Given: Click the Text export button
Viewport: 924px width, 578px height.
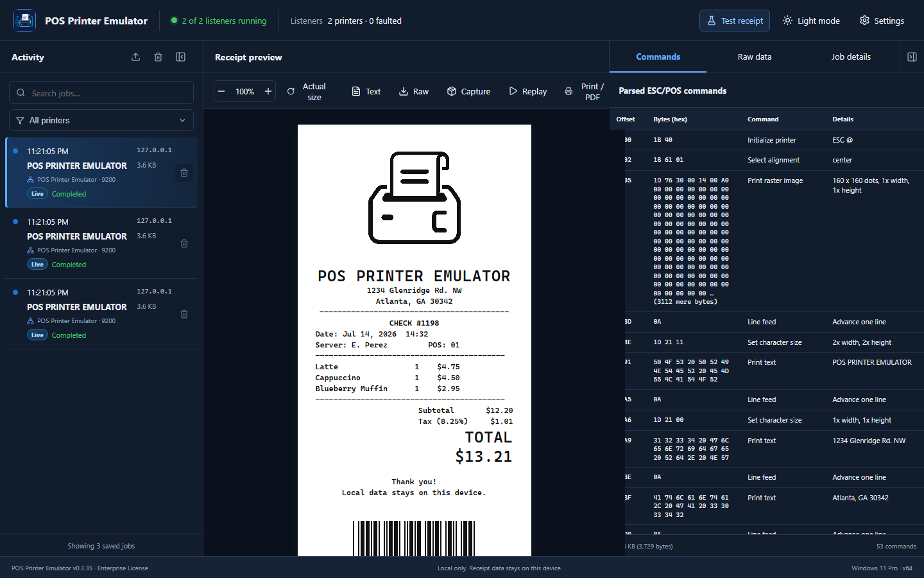Looking at the screenshot, I should pos(366,91).
